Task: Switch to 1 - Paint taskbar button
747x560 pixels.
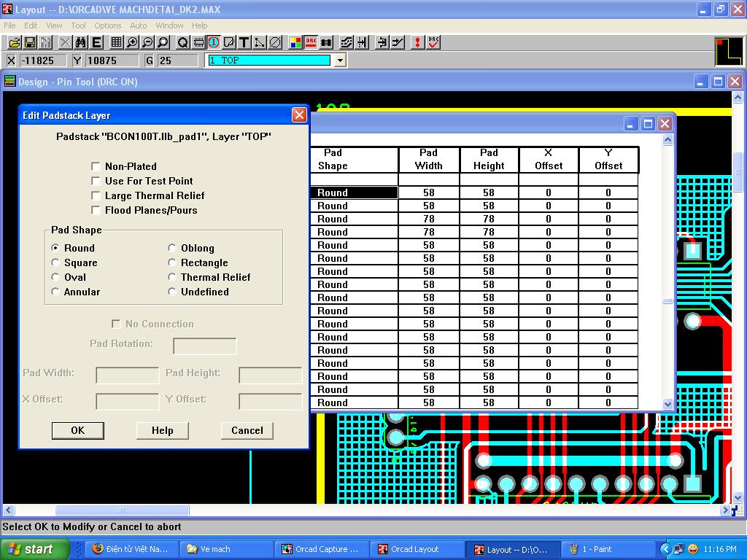Action: point(608,549)
